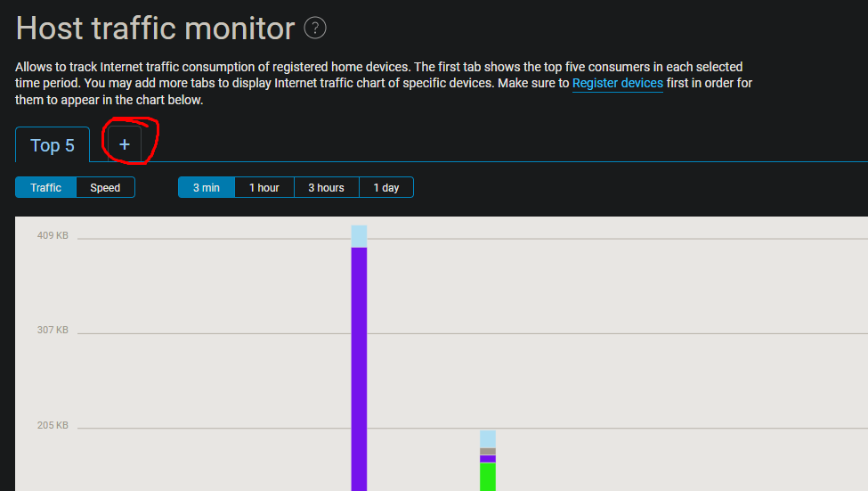Click the green segment of short bar
The height and width of the screenshot is (491, 868).
(488, 477)
